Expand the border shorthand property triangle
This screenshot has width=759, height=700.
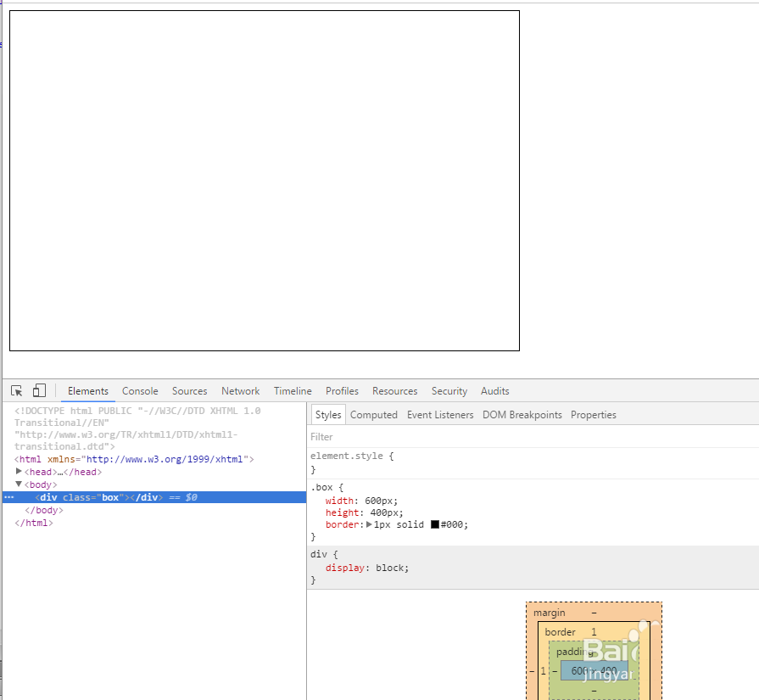click(x=369, y=524)
